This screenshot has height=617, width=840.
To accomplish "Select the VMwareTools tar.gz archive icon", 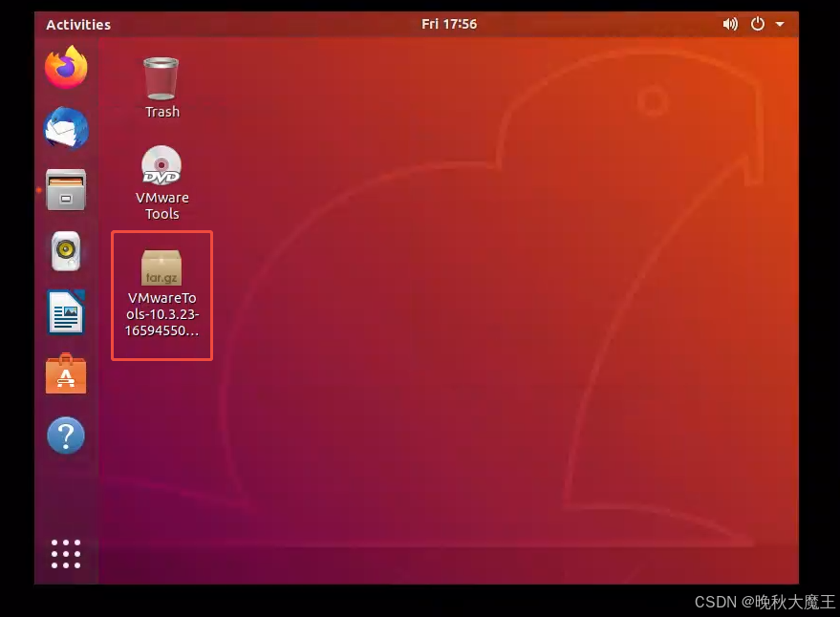I will click(162, 267).
